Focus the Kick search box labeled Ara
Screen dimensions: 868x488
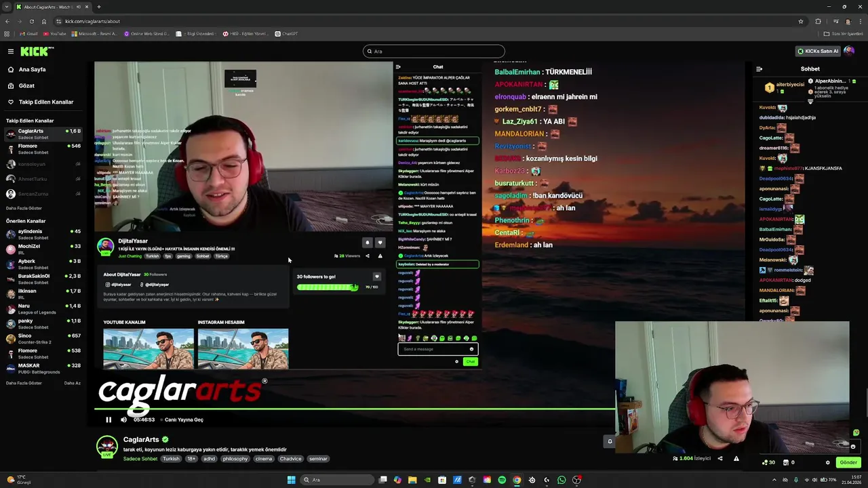click(434, 52)
